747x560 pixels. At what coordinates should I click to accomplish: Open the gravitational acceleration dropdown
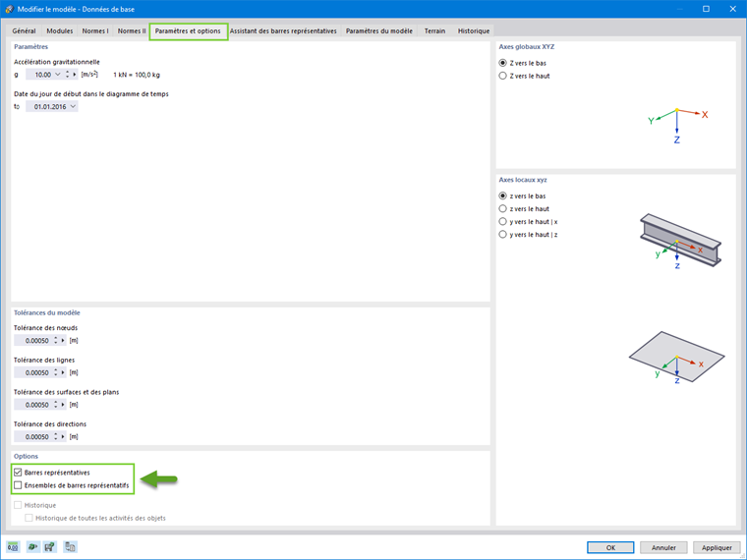pos(58,75)
